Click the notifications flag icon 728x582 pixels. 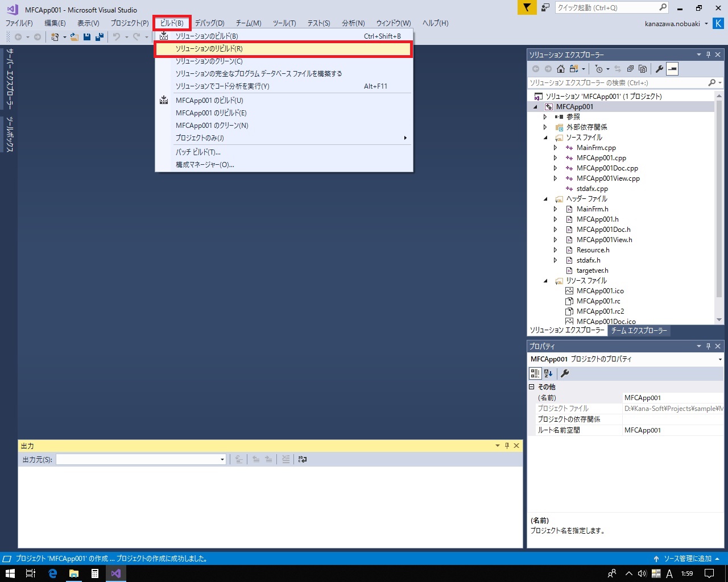pos(527,7)
